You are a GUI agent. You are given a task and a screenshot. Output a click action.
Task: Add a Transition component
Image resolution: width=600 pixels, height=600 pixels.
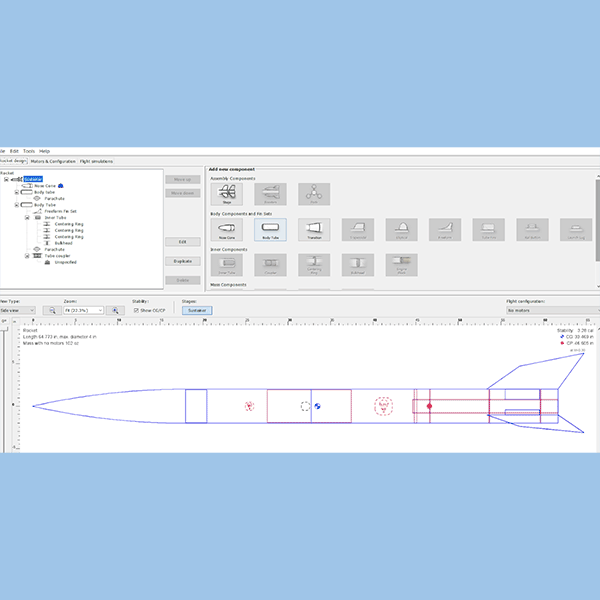(x=314, y=231)
